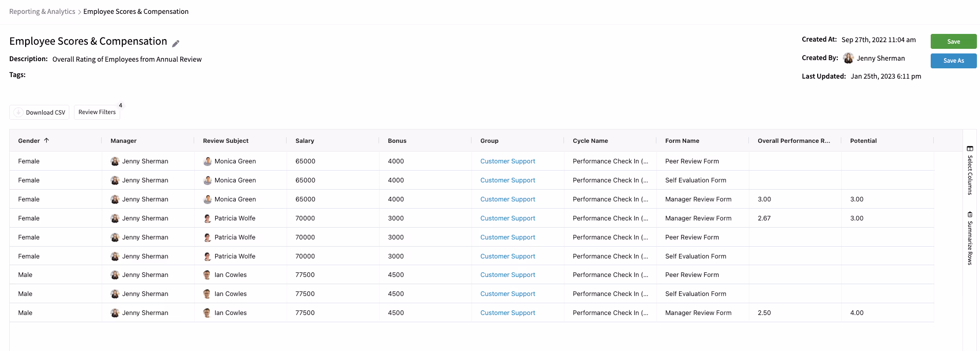
Task: Click the 2.50 performance rating cell
Action: pos(764,313)
